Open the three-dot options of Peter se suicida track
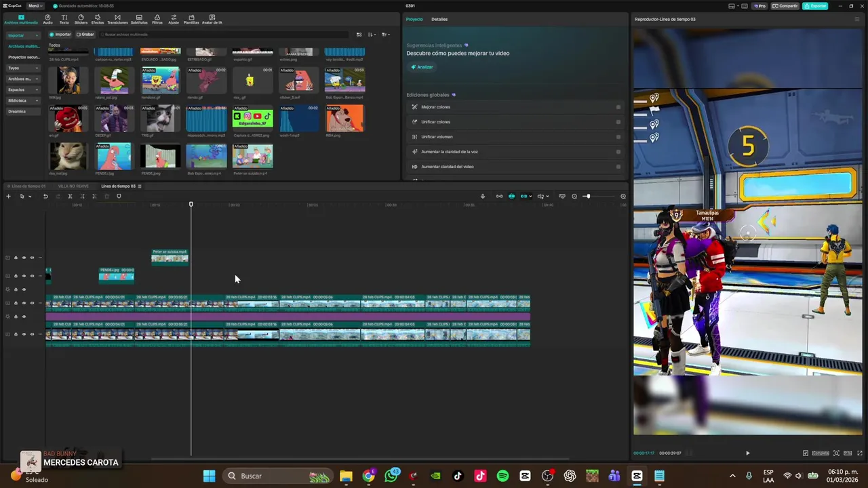The height and width of the screenshot is (488, 868). click(x=40, y=258)
